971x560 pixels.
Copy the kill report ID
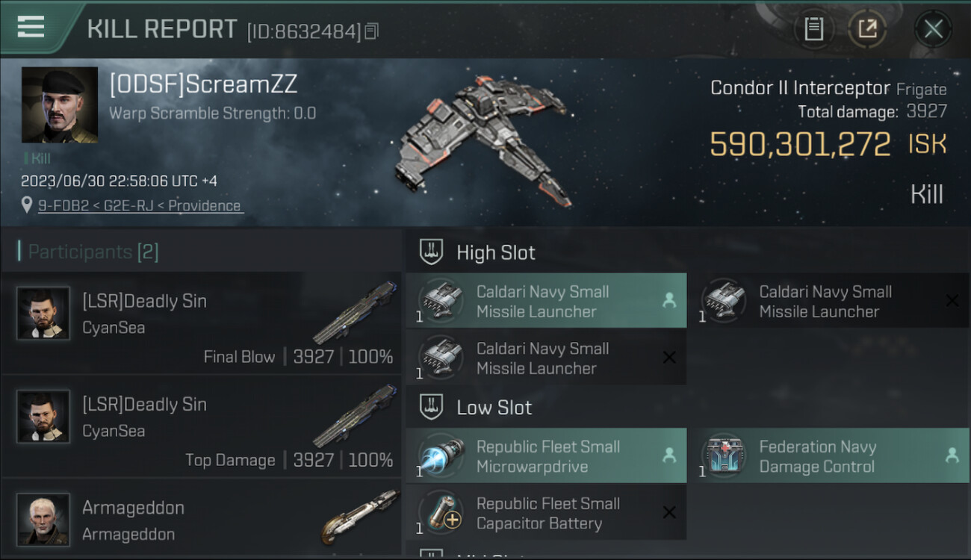click(372, 31)
